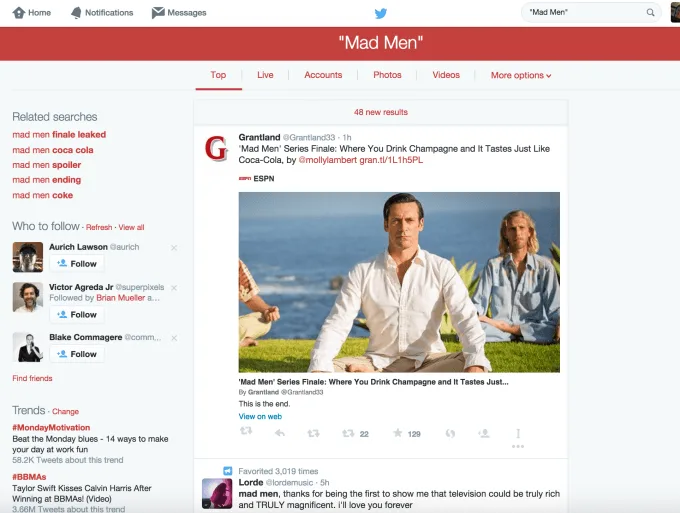Dismiss Aurich Lawson follow suggestion
Image resolution: width=680 pixels, height=513 pixels.
coord(174,248)
